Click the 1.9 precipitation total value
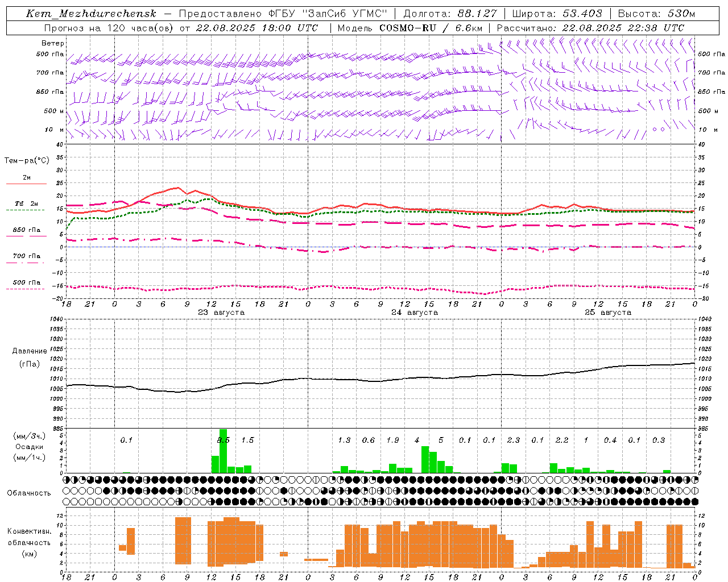 [392, 440]
